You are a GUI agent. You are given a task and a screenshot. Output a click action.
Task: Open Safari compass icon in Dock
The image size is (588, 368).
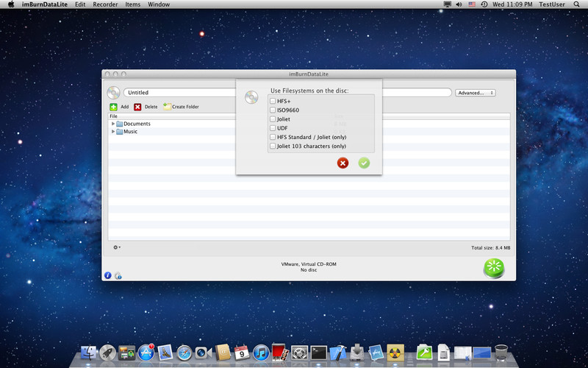click(184, 353)
